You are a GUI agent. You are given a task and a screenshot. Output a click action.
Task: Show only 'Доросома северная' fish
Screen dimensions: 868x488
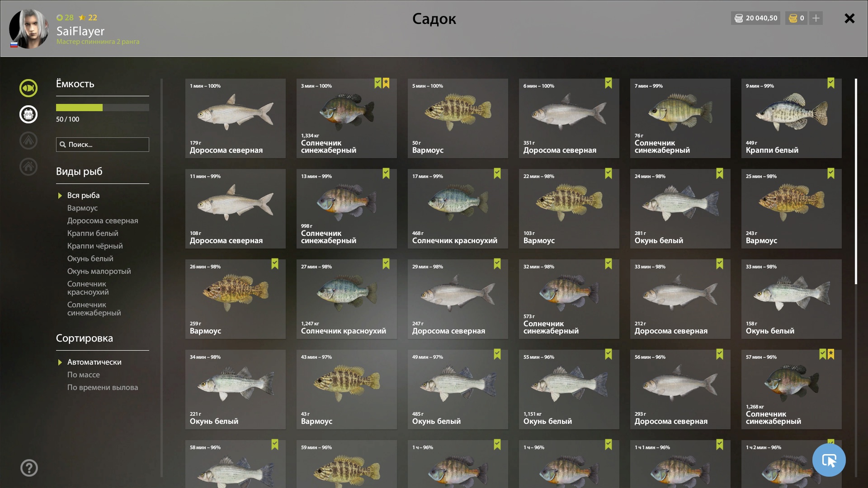click(x=103, y=221)
